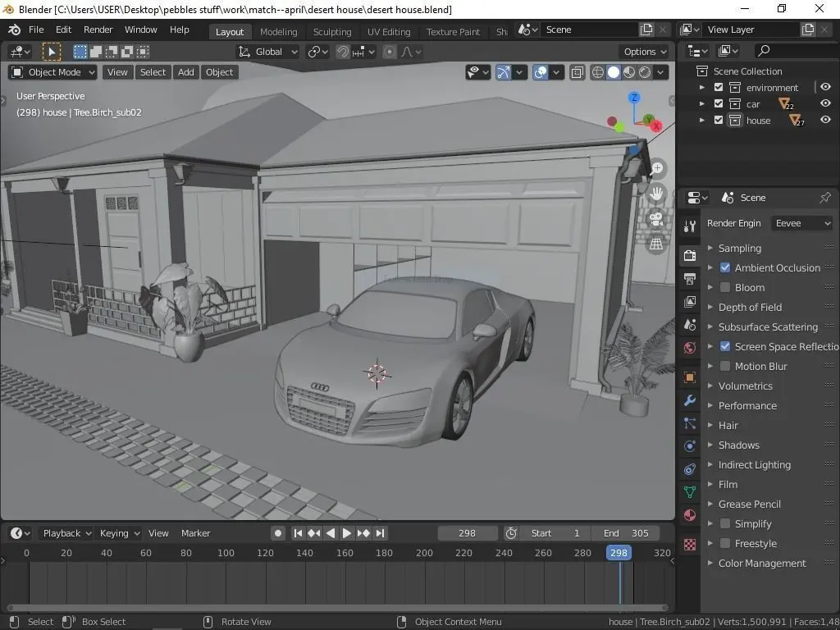This screenshot has width=840, height=630.
Task: Toggle gizmo display button
Action: (x=503, y=72)
